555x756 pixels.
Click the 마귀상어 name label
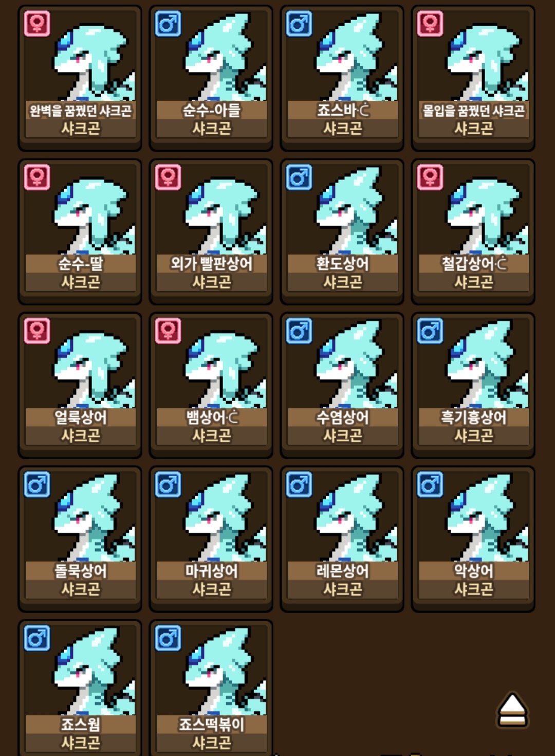pyautogui.click(x=212, y=571)
